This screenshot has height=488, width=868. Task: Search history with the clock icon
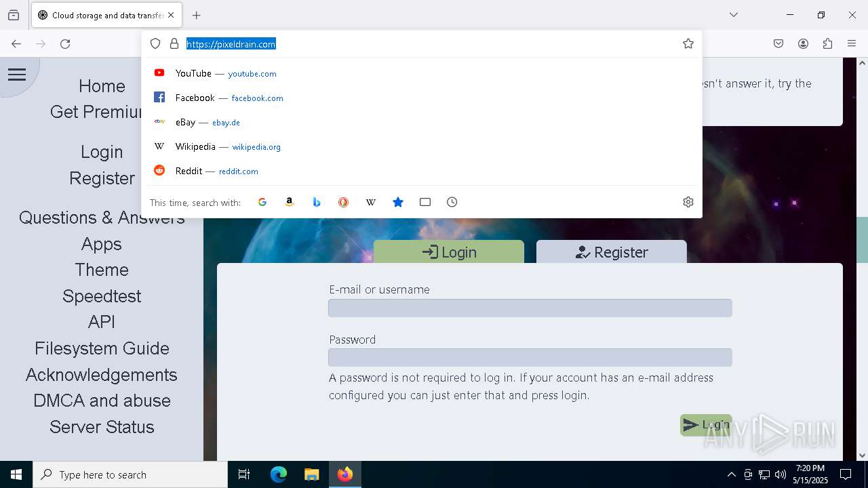coord(452,202)
